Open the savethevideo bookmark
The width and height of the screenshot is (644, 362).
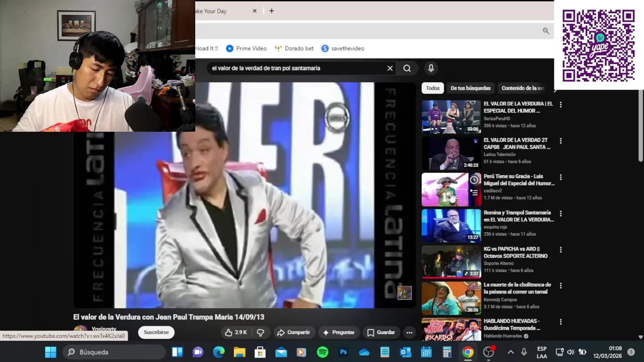click(343, 48)
